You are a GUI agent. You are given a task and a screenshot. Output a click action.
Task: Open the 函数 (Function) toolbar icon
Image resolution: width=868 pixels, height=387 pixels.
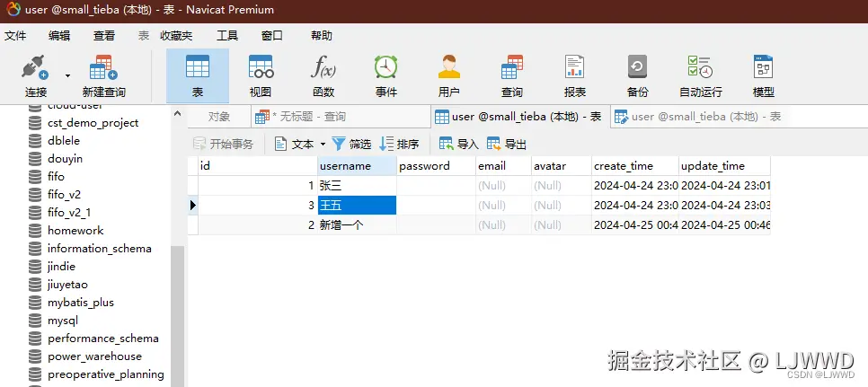[323, 75]
